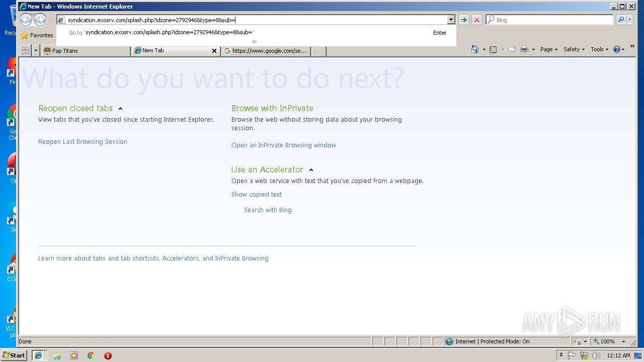Open the Tools menu

point(600,49)
